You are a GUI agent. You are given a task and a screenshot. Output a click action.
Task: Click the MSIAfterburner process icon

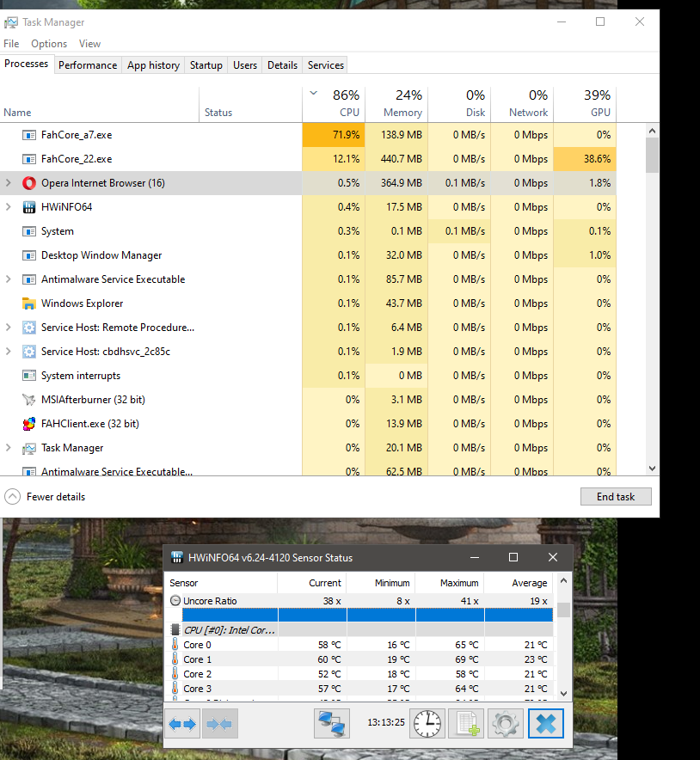[29, 400]
